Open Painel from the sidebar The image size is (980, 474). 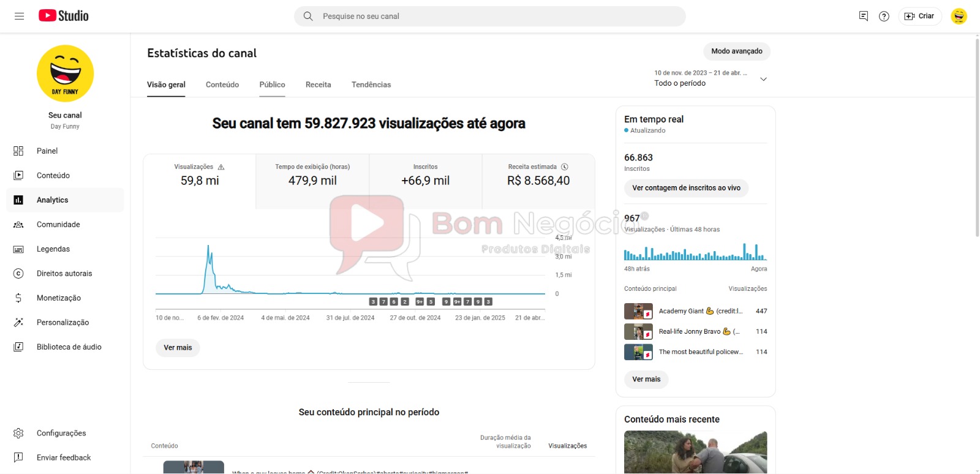click(47, 151)
